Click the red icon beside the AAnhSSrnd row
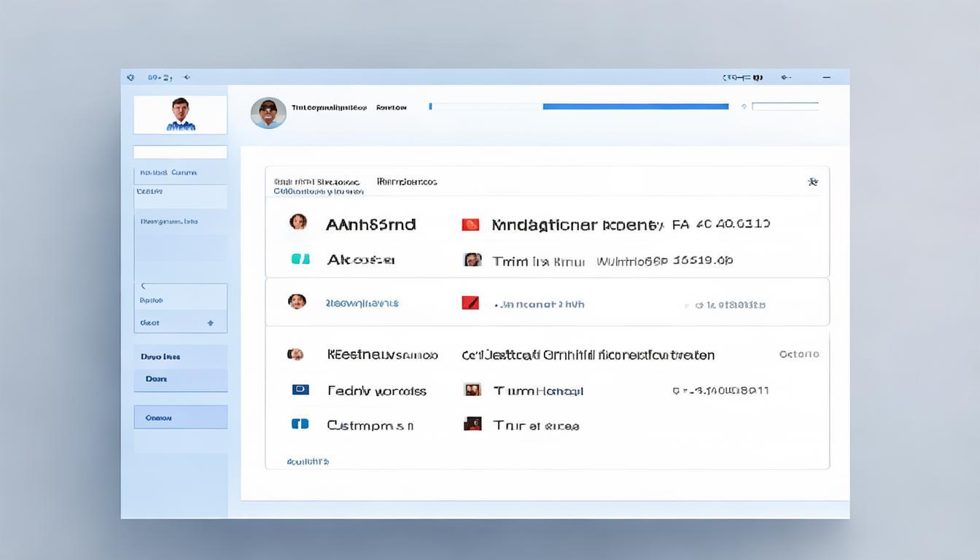The image size is (980, 560). 470,225
